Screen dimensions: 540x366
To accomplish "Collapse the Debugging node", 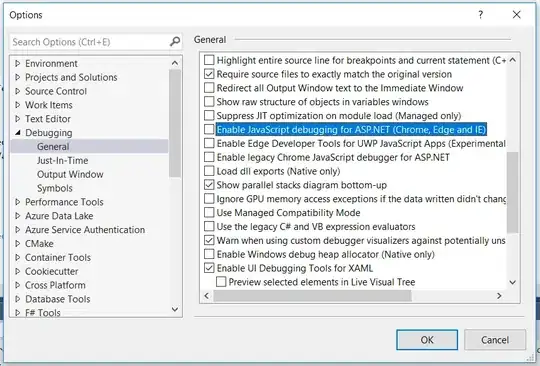I will click(18, 133).
